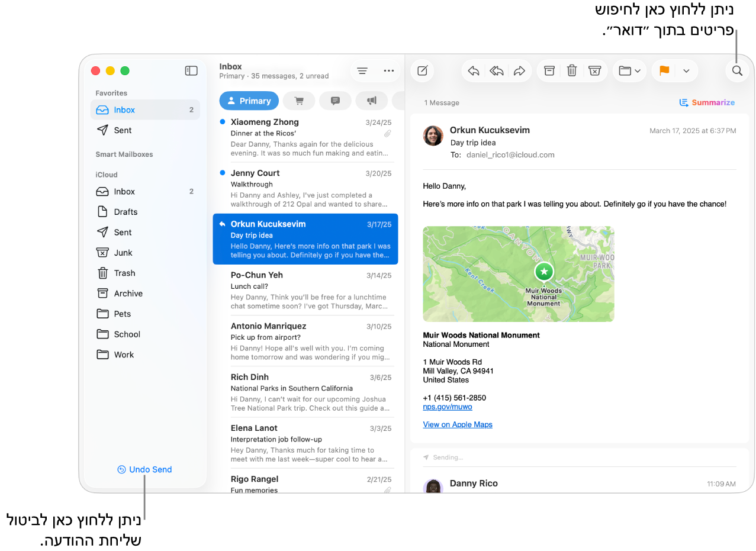756x551 pixels.
Task: Open Favorites Inbox in sidebar
Action: point(145,109)
